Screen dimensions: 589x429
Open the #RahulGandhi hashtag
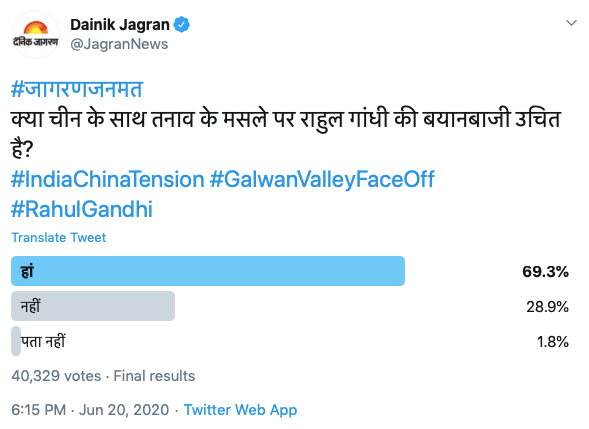pyautogui.click(x=82, y=209)
